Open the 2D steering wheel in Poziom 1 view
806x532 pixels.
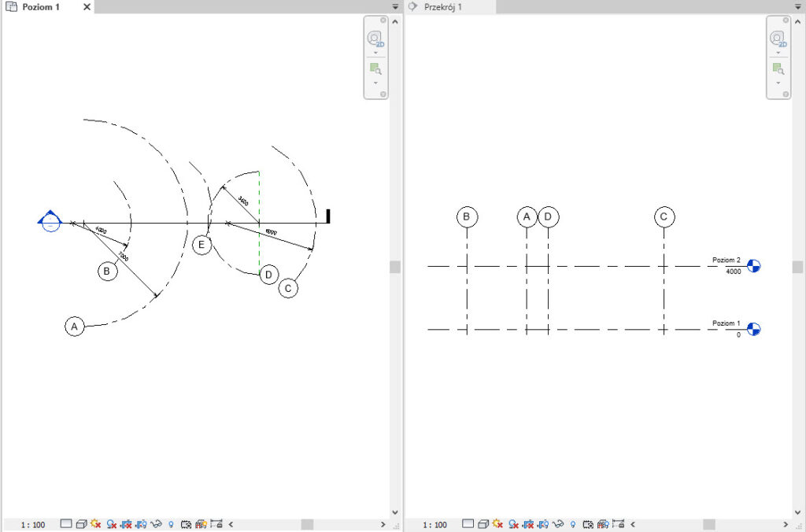[x=375, y=39]
